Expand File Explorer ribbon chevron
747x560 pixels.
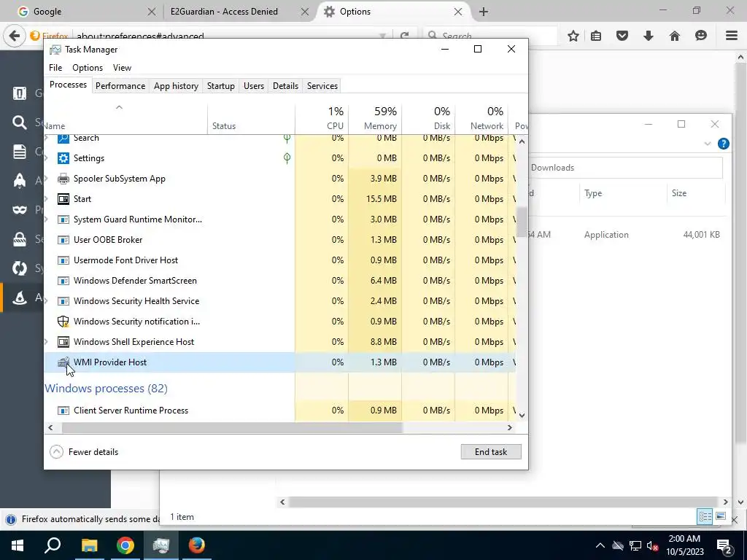pyautogui.click(x=708, y=144)
